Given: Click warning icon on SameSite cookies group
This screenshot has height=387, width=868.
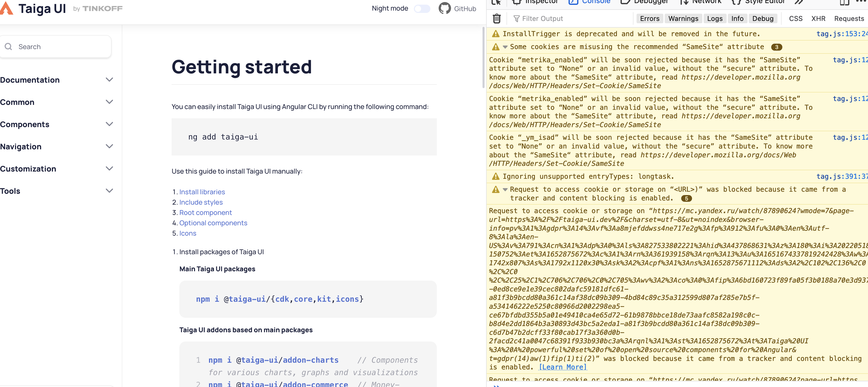Looking at the screenshot, I should click(x=496, y=47).
